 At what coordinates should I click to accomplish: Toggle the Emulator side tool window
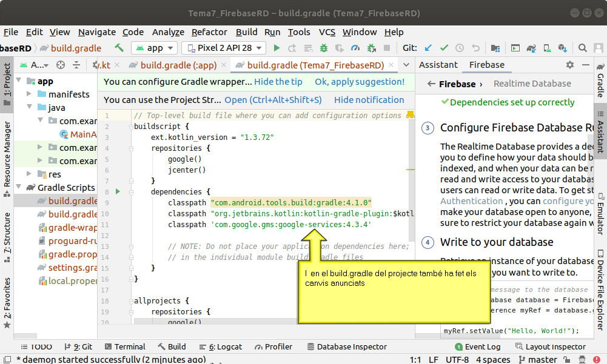click(x=600, y=214)
